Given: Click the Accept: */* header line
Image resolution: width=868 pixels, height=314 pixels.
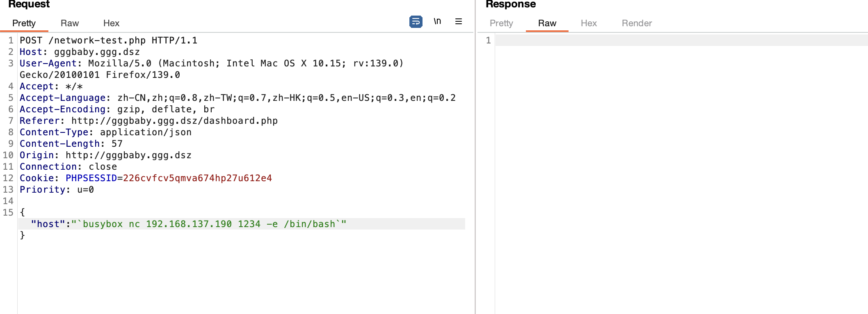Looking at the screenshot, I should pos(51,86).
